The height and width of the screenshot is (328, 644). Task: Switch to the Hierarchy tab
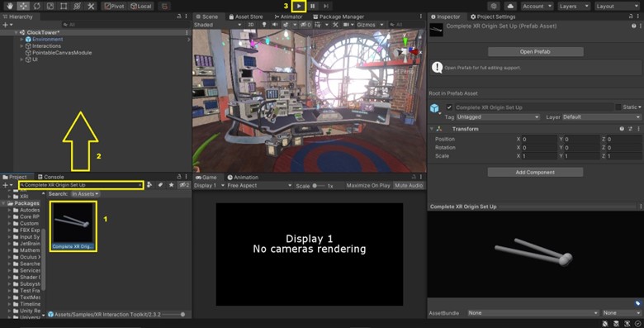(x=17, y=17)
